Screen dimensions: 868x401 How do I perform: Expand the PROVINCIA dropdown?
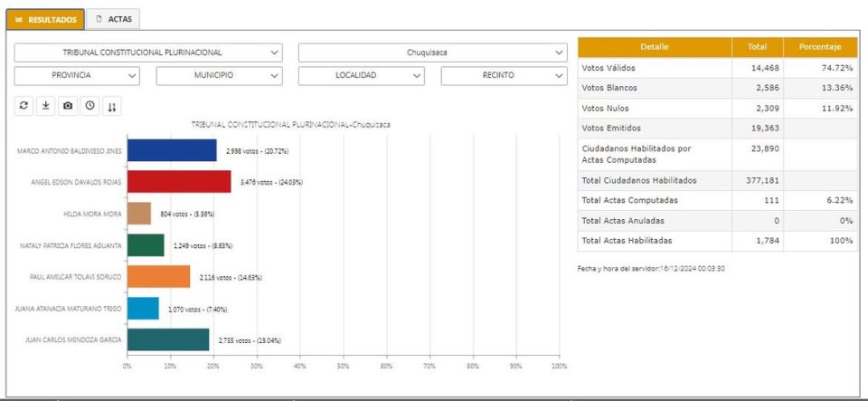78,76
